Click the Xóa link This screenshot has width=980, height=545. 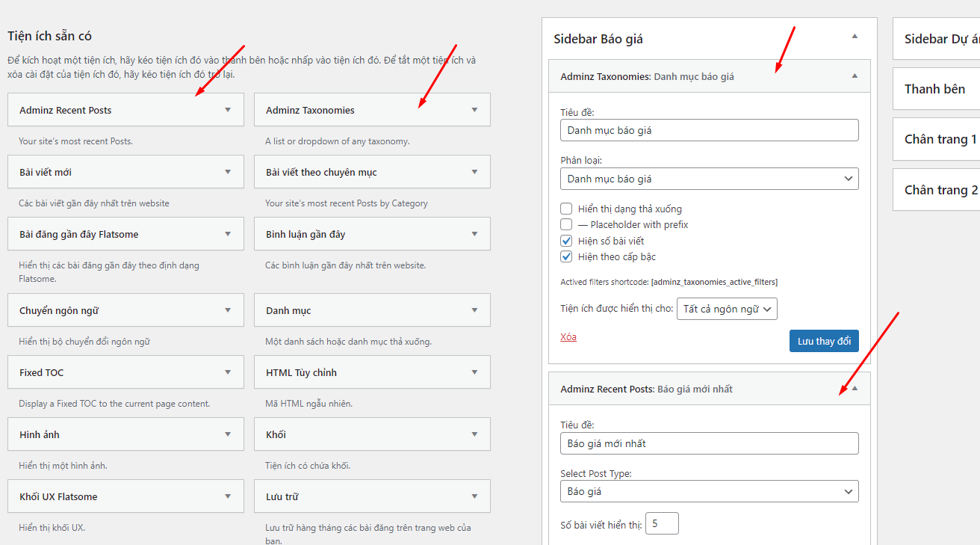pos(568,337)
